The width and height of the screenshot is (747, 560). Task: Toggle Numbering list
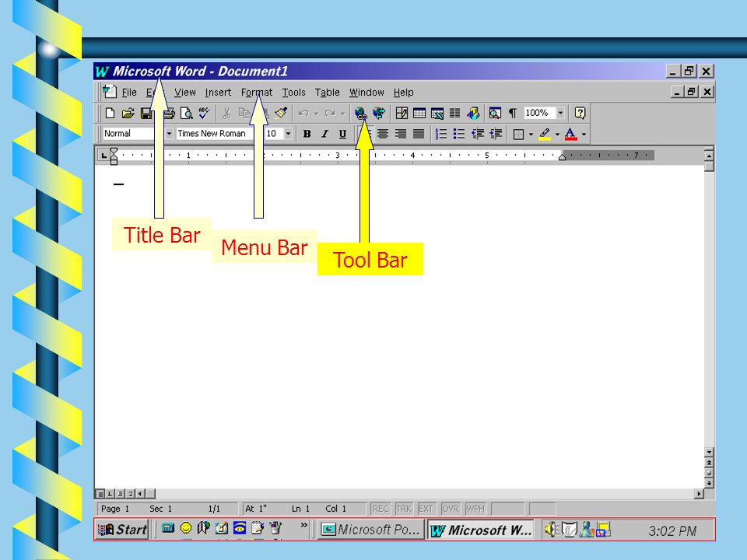(441, 134)
